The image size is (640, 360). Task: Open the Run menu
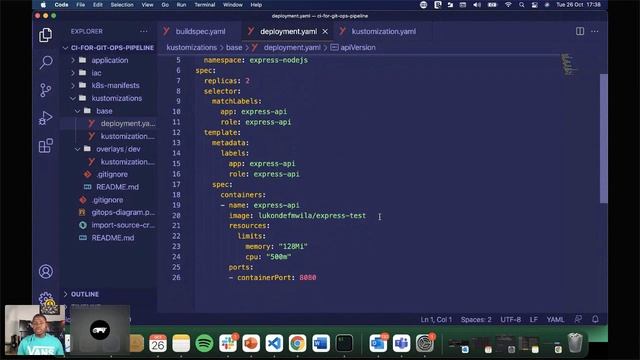[x=181, y=5]
